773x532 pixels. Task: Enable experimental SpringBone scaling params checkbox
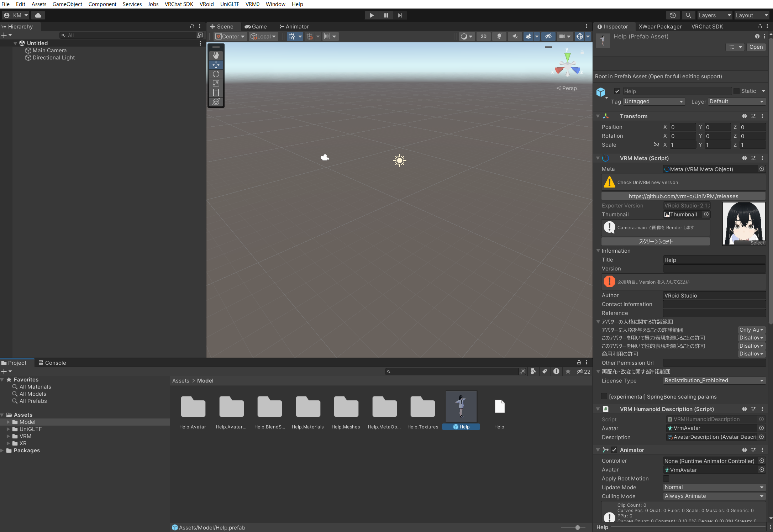tap(604, 396)
